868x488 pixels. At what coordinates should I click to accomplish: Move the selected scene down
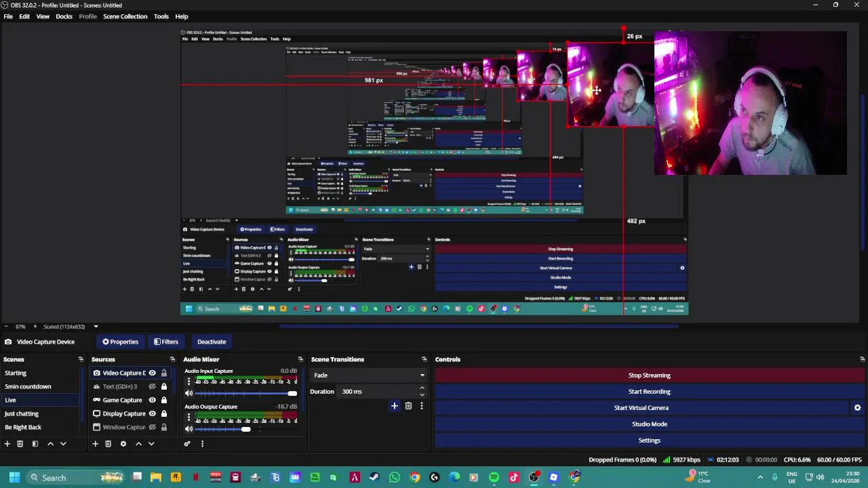(63, 444)
